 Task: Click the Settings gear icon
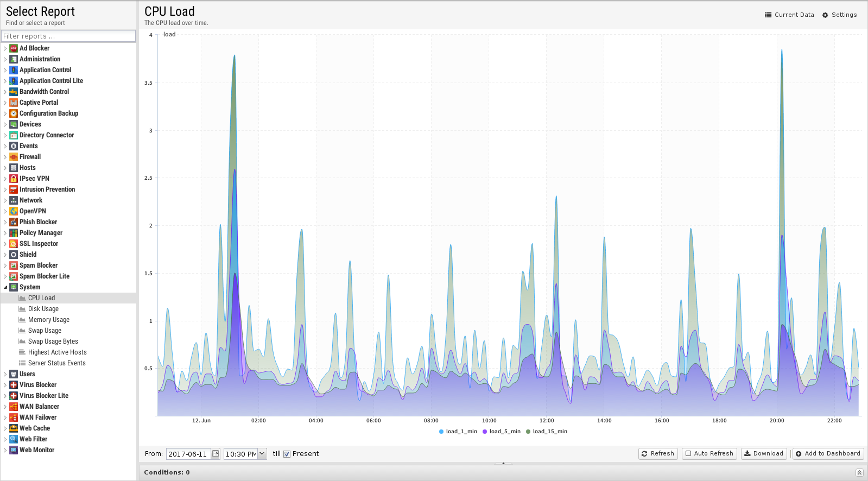coord(825,15)
